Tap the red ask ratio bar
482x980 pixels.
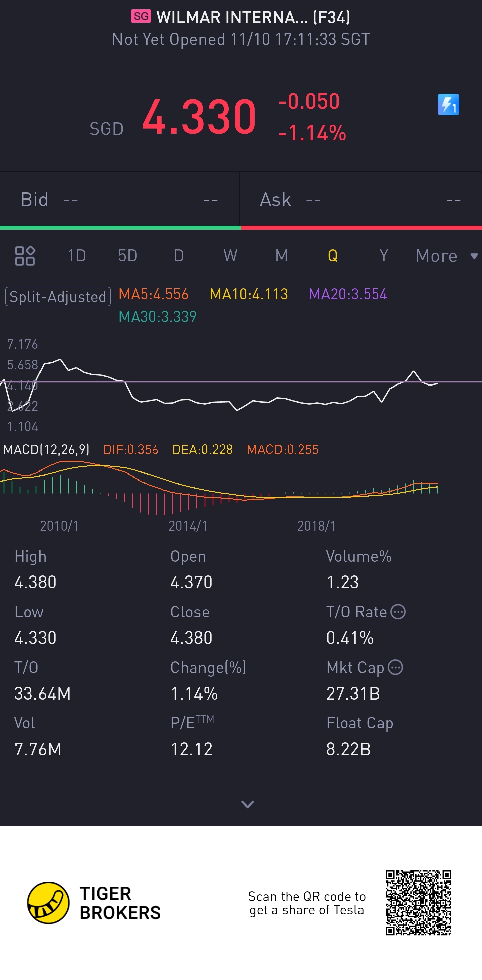click(x=361, y=228)
